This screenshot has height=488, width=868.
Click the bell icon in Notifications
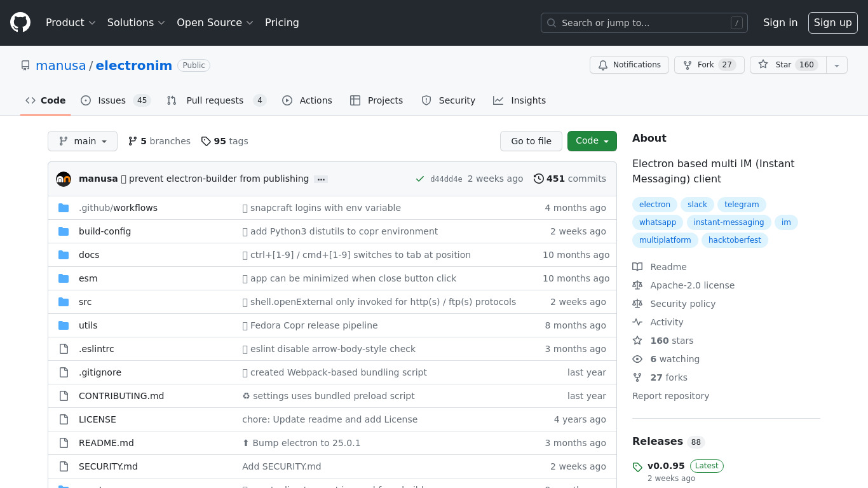[x=603, y=65]
